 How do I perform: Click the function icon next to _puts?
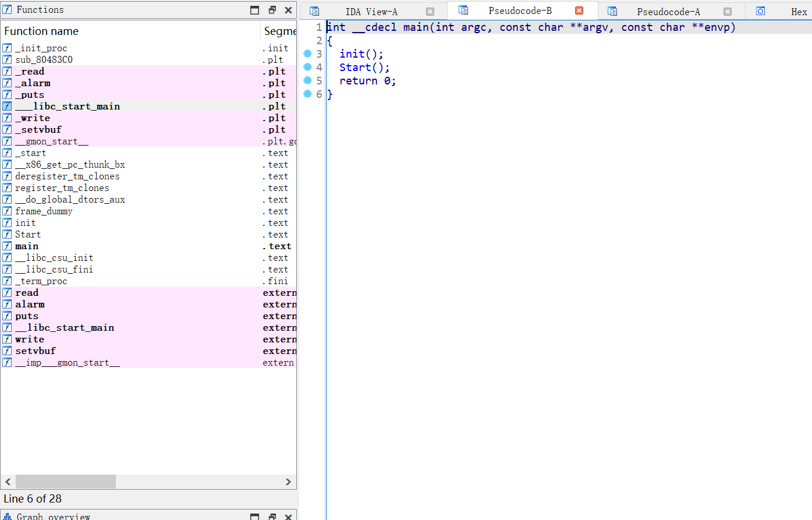[x=7, y=95]
